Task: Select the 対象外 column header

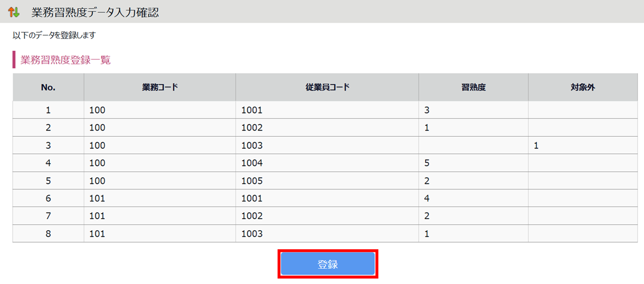Action: pos(583,87)
